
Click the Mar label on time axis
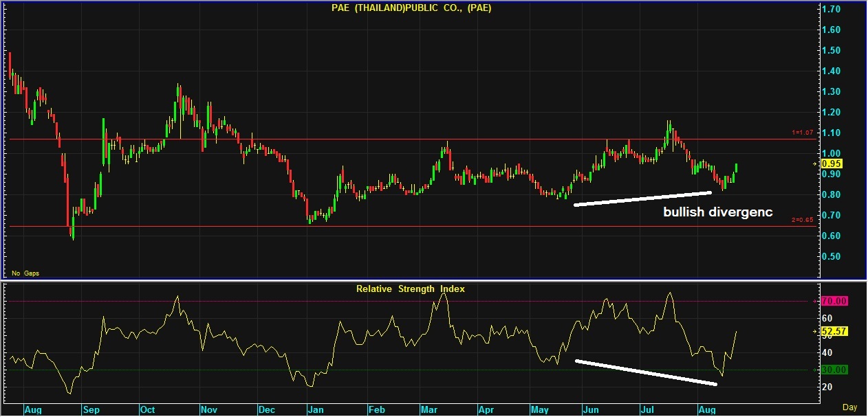430,409
